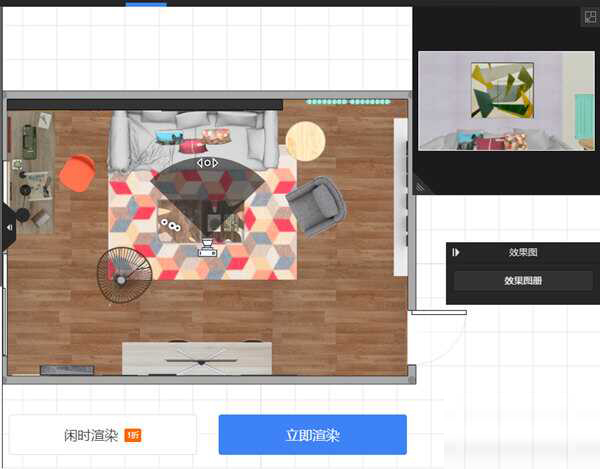Select the desk on left wall
This screenshot has height=469, width=600.
click(29, 170)
